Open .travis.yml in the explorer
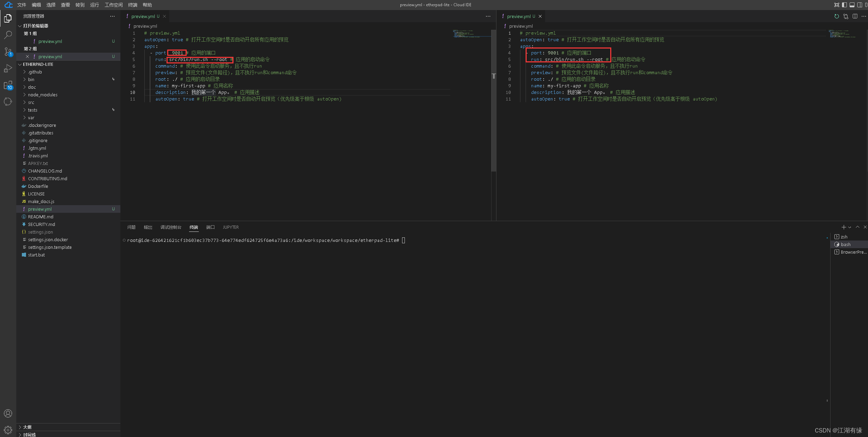This screenshot has width=868, height=437. (68, 156)
